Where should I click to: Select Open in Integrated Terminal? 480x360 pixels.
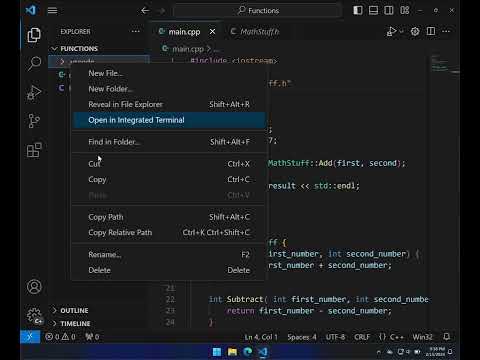169,120
